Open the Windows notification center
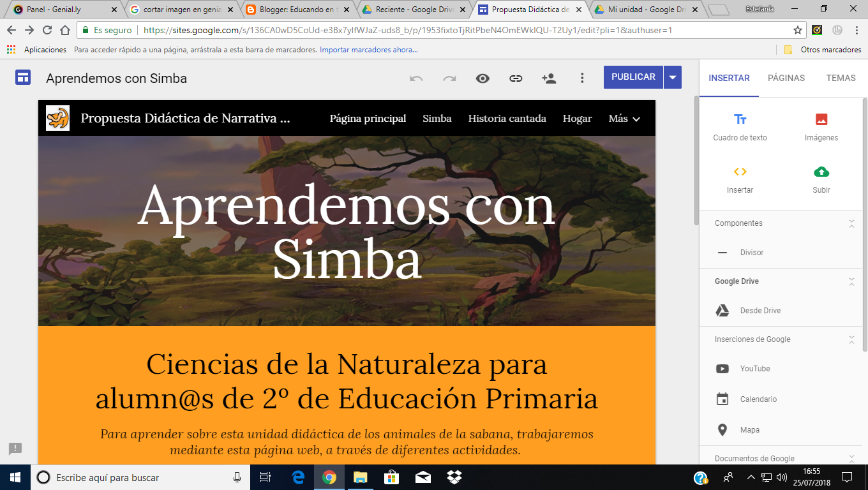Viewport: 868px width, 490px height. 847,477
